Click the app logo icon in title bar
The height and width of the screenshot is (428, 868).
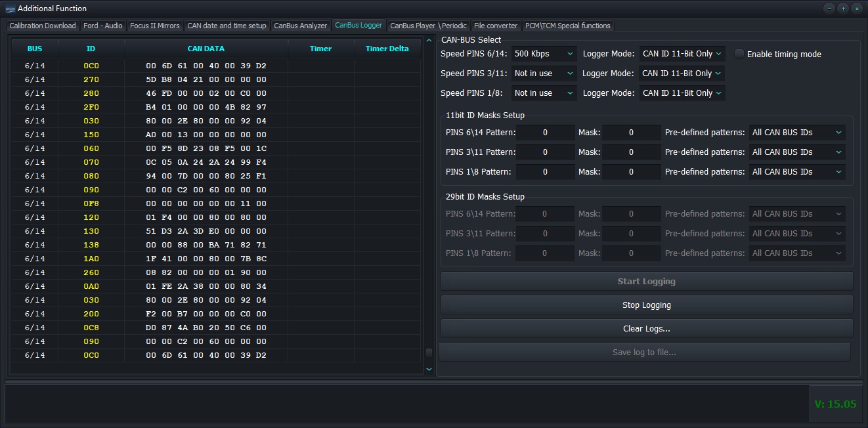pyautogui.click(x=10, y=9)
